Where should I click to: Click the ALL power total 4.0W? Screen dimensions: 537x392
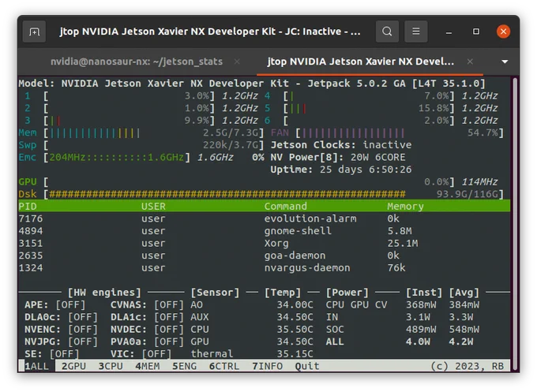pyautogui.click(x=419, y=342)
